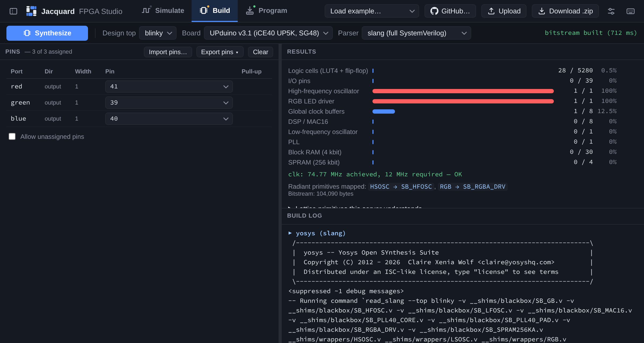Open the Board selection dropdown

pos(268,33)
